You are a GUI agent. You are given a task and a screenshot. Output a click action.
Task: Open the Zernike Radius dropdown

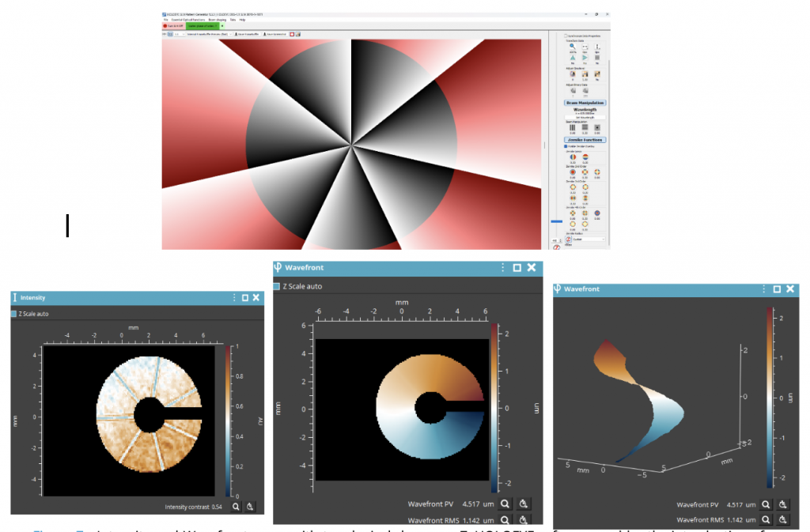coord(588,239)
